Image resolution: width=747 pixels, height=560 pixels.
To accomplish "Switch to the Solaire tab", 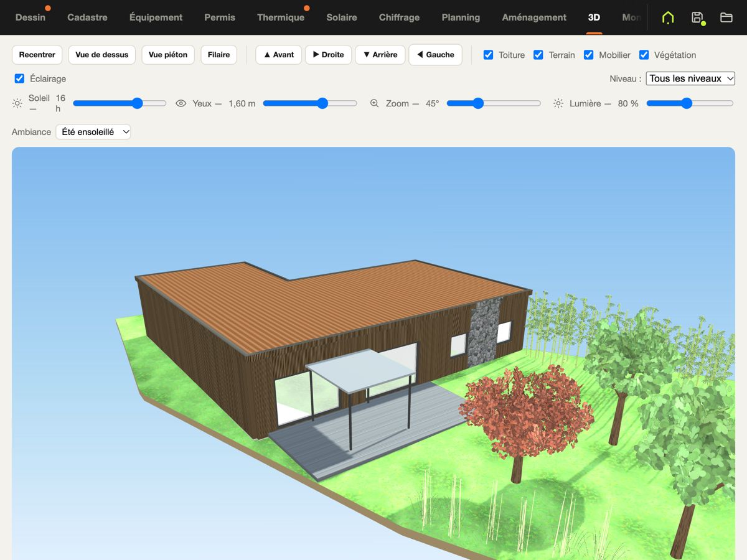I will pos(342,17).
